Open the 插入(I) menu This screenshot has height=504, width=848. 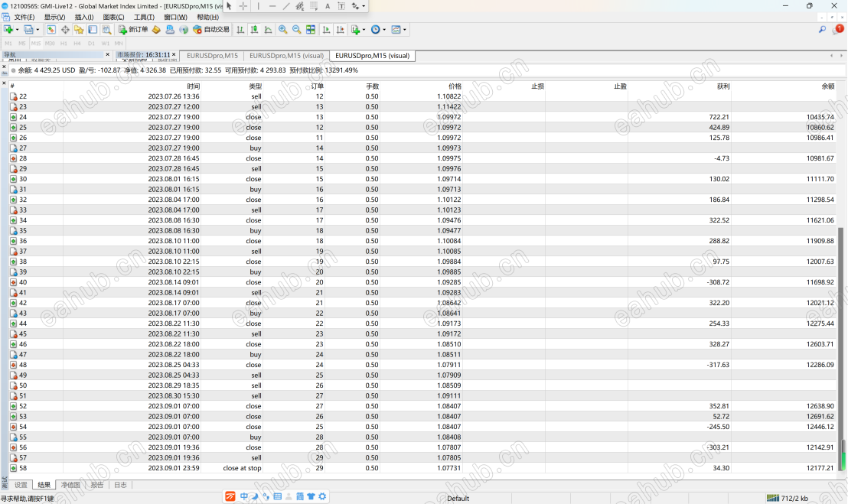84,18
